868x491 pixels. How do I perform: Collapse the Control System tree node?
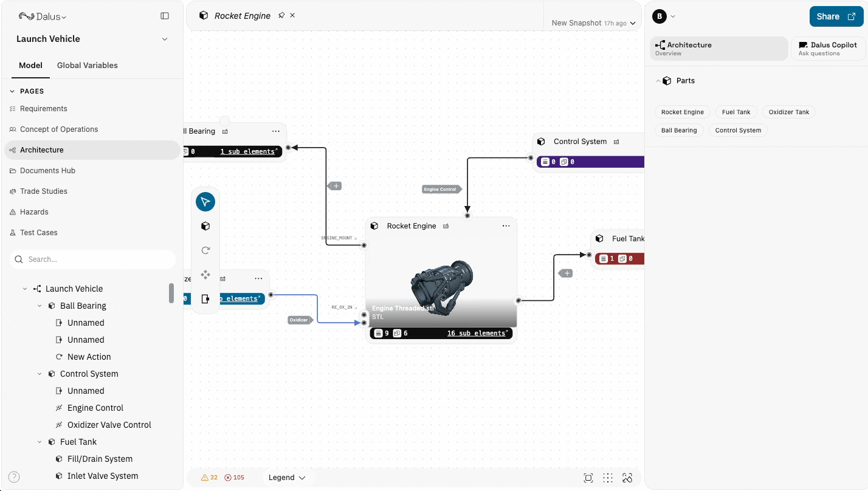click(40, 374)
